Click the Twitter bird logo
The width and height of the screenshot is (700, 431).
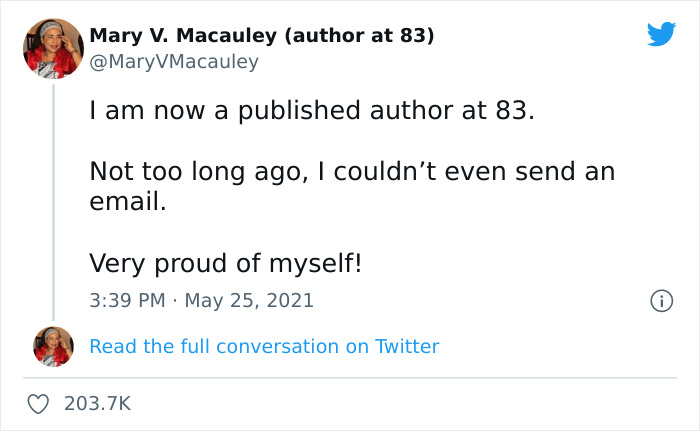pos(661,35)
